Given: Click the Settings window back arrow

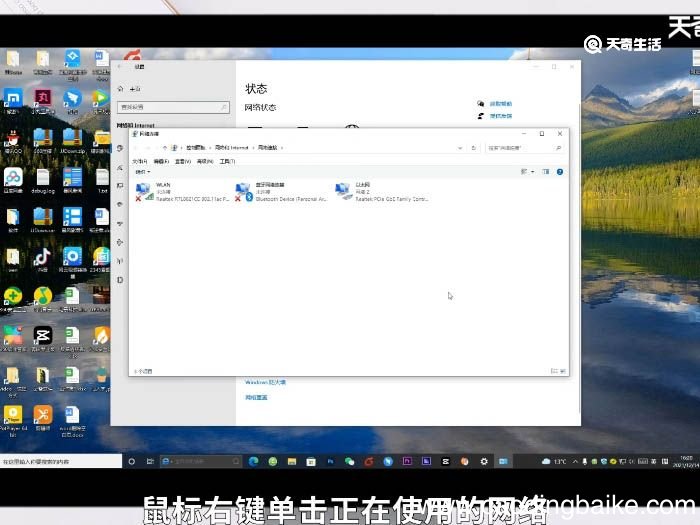Looking at the screenshot, I should pyautogui.click(x=120, y=67).
